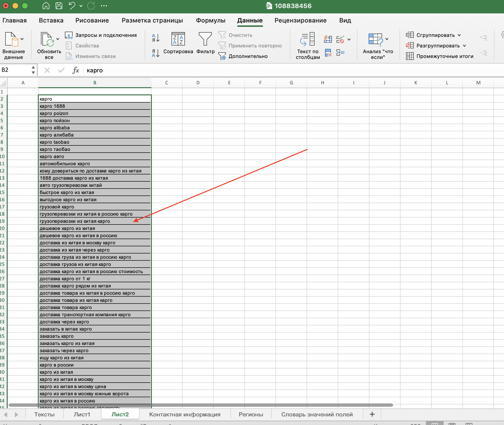The height and width of the screenshot is (425, 504).
Task: Click the formula bar containing карго
Action: (294, 70)
